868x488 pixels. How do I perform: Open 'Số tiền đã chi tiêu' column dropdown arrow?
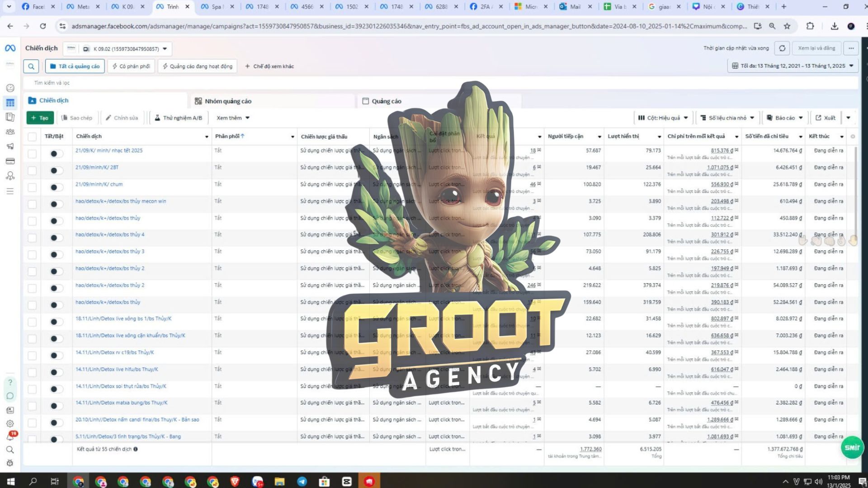800,136
